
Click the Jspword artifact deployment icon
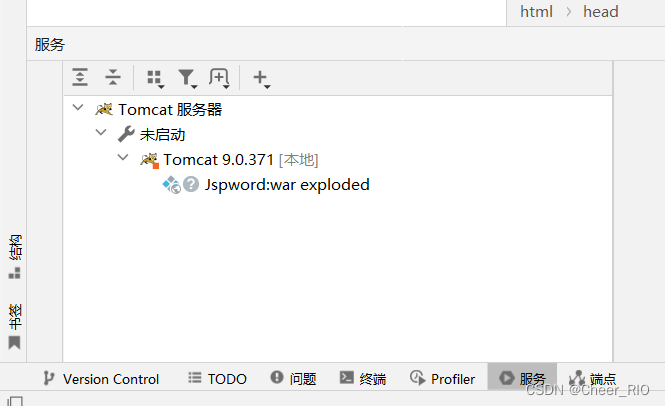coord(171,185)
